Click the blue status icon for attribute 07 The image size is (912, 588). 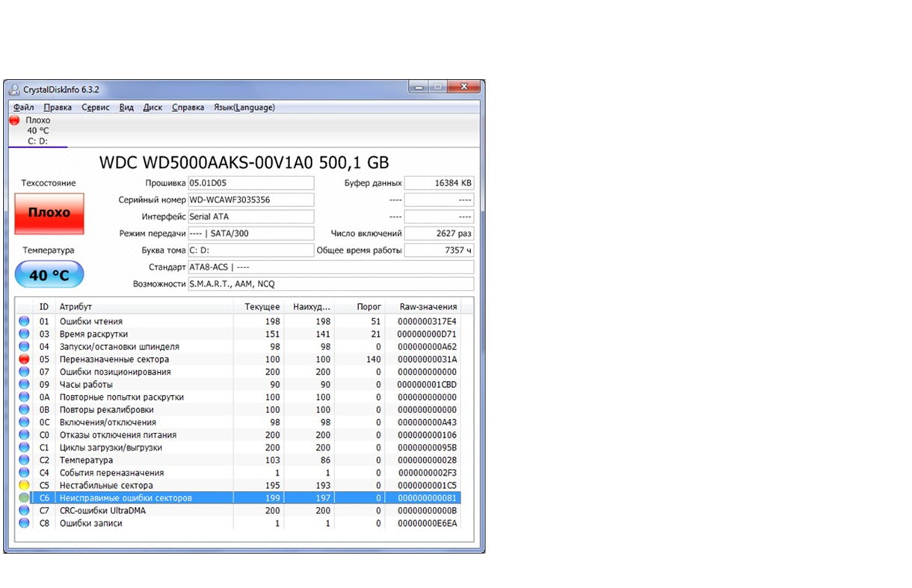(x=24, y=372)
